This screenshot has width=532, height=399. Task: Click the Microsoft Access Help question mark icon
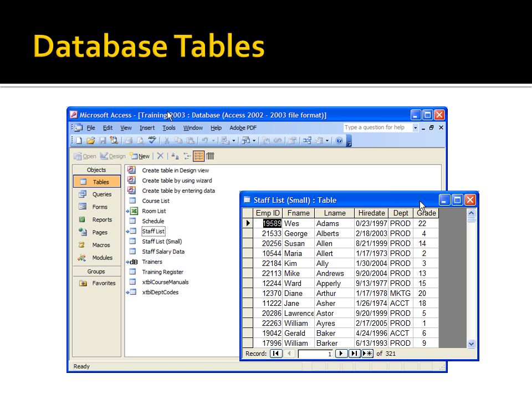(339, 140)
